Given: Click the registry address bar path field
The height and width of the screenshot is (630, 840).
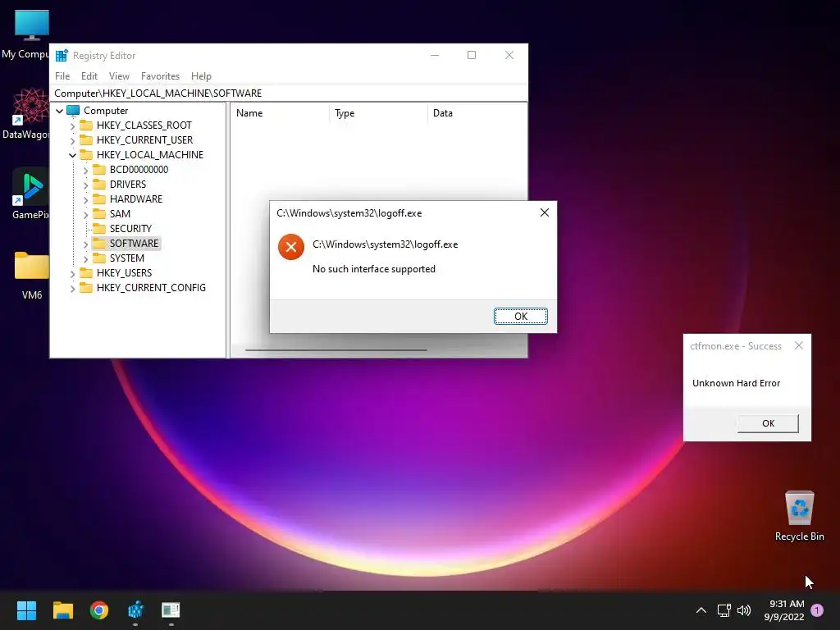Looking at the screenshot, I should coord(288,94).
